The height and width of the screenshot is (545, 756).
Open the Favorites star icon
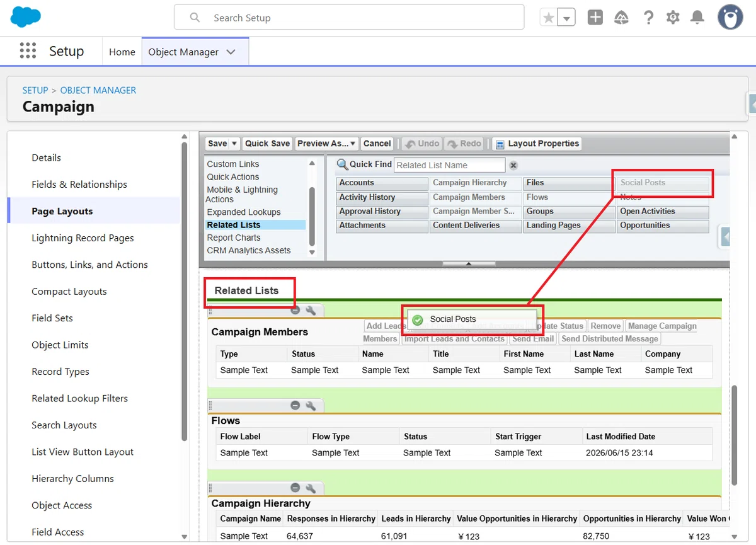tap(549, 18)
